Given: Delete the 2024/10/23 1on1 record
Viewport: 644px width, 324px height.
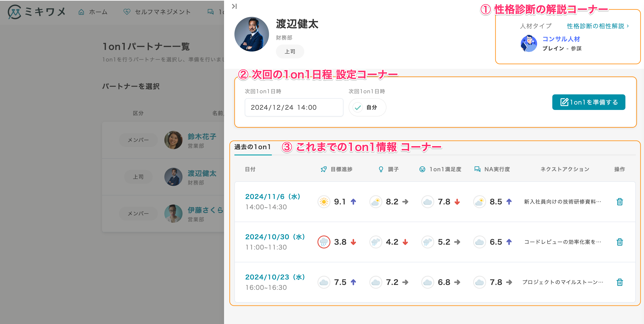Looking at the screenshot, I should pyautogui.click(x=619, y=282).
